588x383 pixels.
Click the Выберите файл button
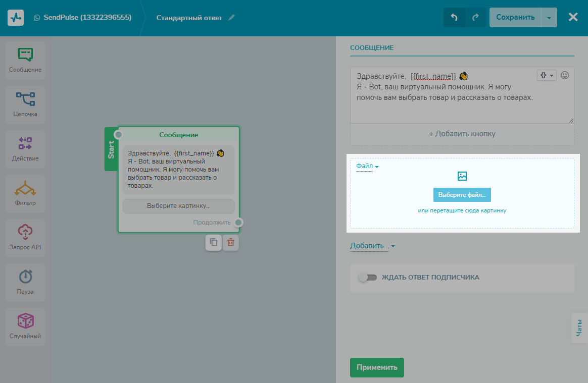[462, 195]
